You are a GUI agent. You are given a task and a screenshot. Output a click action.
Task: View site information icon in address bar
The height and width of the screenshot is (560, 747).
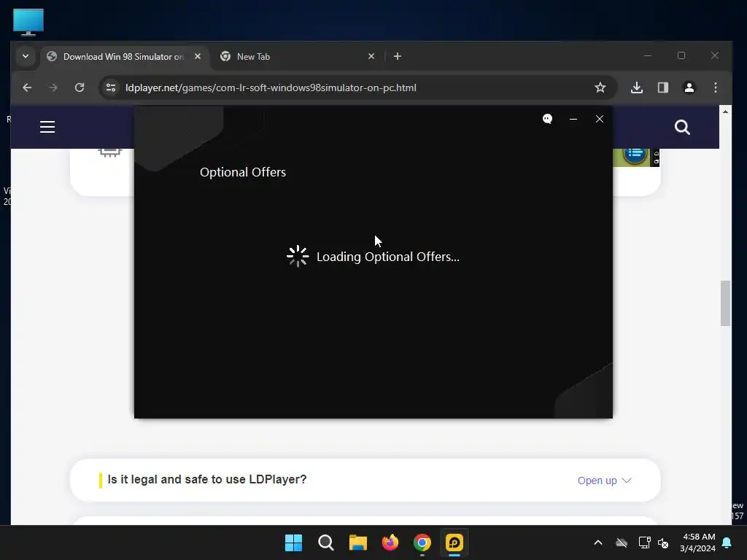(x=111, y=87)
